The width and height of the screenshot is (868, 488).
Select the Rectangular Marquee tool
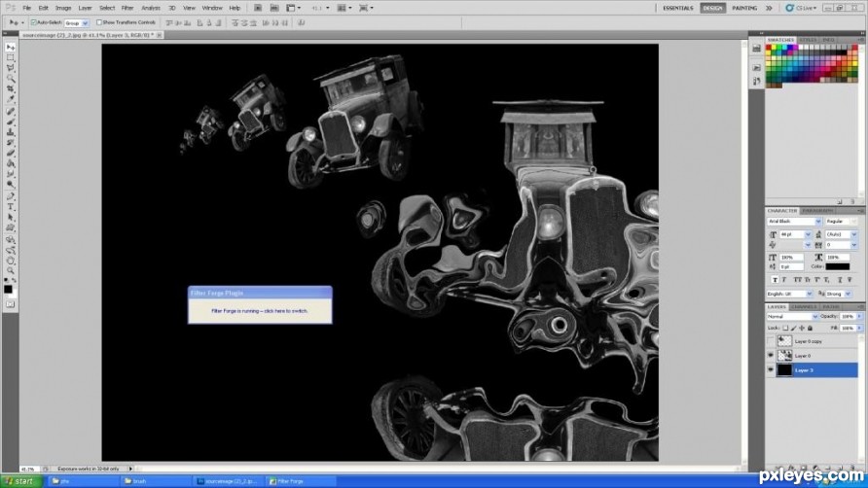(11, 58)
